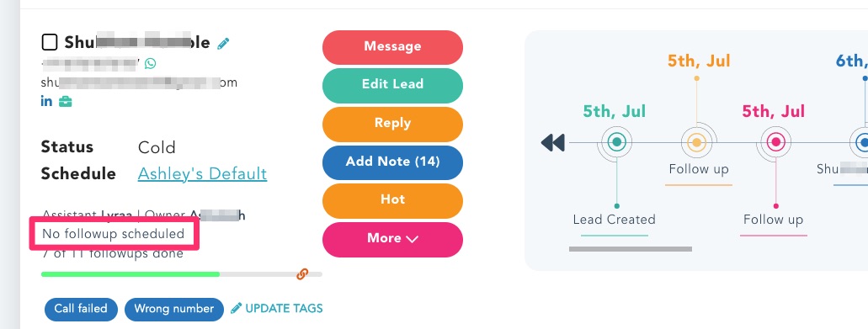Click the pencil icon beside lead name
Screen dimensions: 868x329
(x=224, y=43)
